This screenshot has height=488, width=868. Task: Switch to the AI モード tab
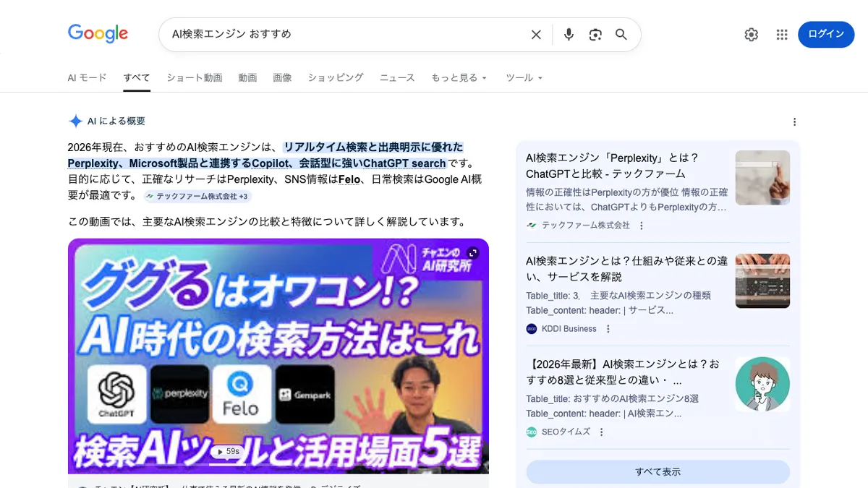(87, 77)
